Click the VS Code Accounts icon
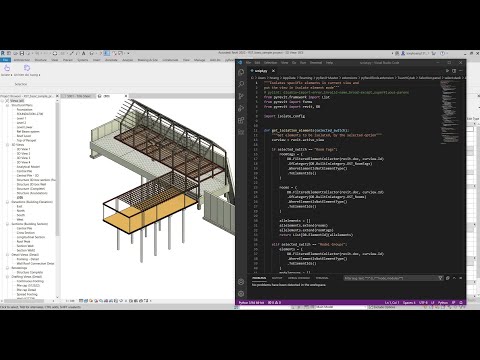This screenshot has width=480, height=360. (241, 282)
